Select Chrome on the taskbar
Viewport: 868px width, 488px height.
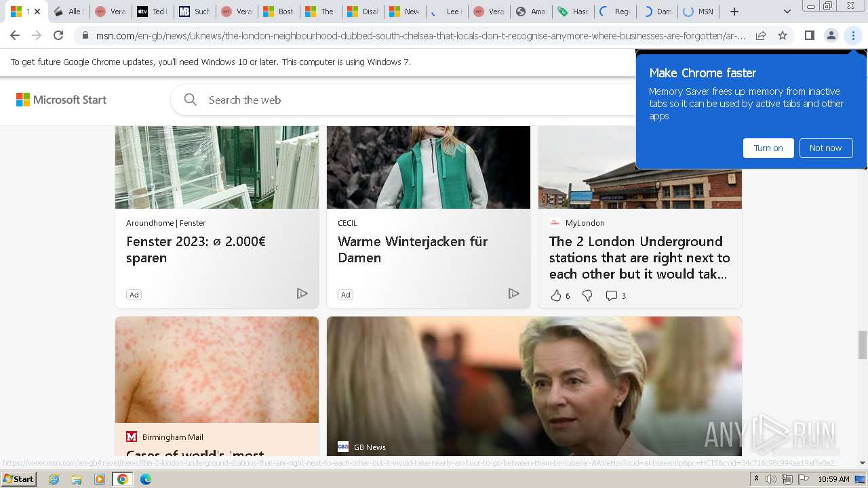click(x=123, y=479)
